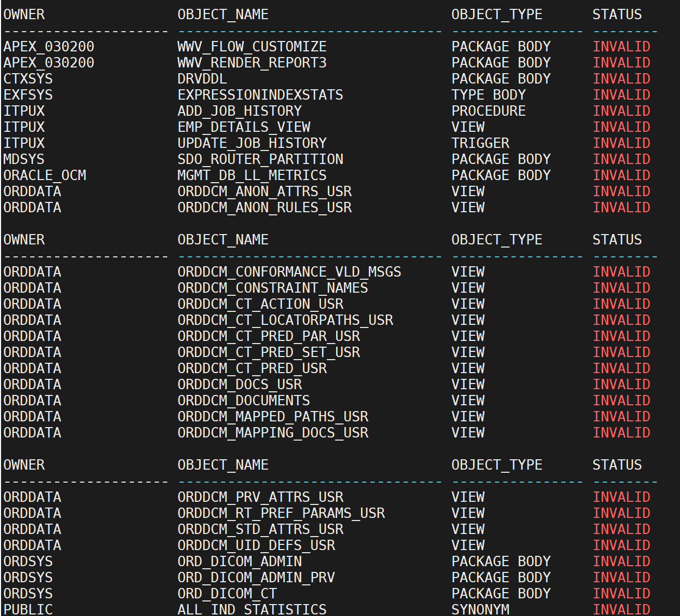Image resolution: width=680 pixels, height=616 pixels.
Task: Click PACKAGE BODY type for ORD_DICOM_CT
Action: click(x=501, y=594)
